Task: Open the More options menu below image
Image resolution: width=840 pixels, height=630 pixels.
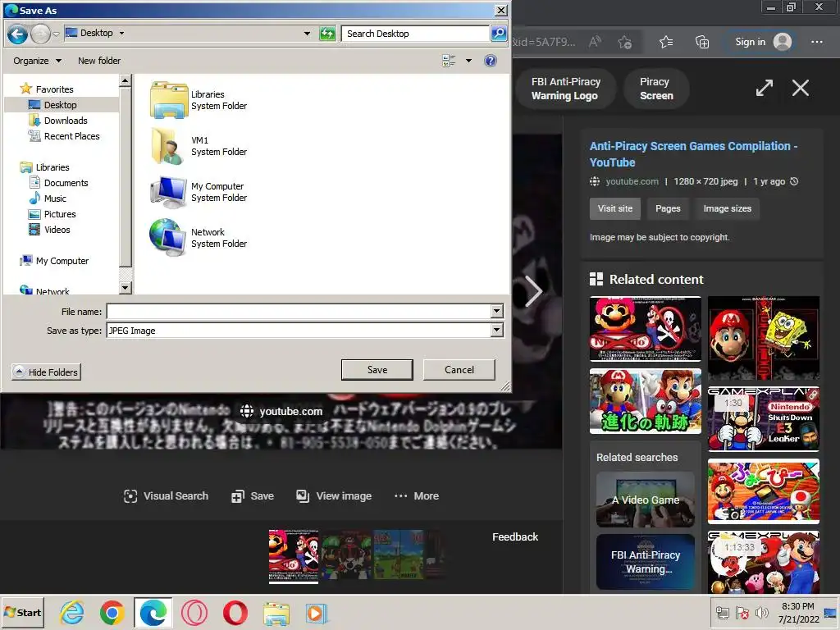Action: [x=416, y=496]
